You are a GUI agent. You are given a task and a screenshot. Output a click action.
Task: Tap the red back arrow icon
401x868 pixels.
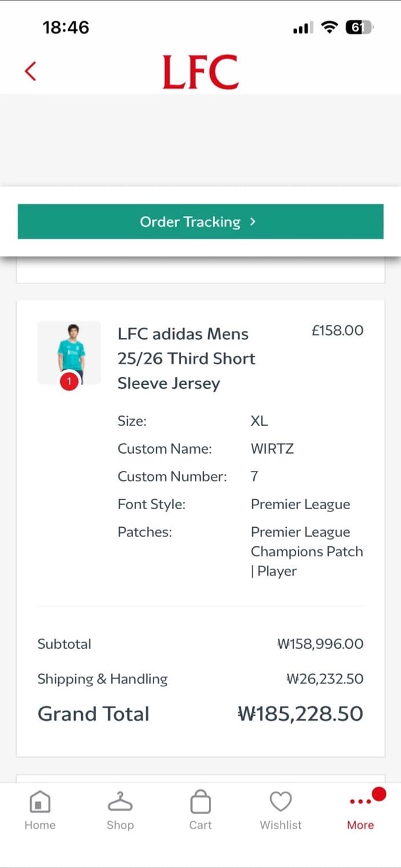tap(31, 71)
